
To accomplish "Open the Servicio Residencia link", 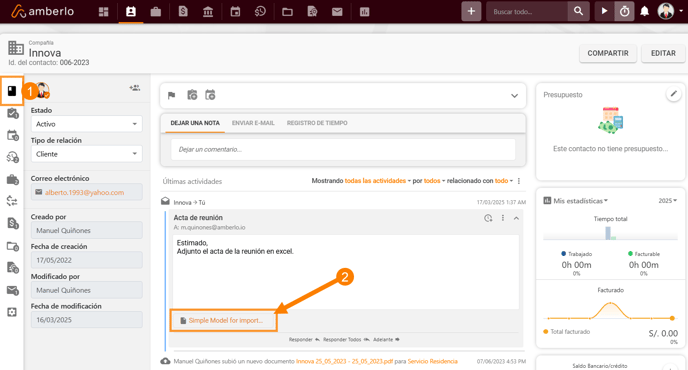I will [433, 361].
